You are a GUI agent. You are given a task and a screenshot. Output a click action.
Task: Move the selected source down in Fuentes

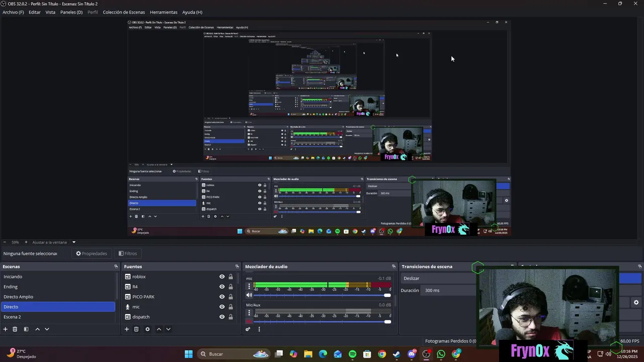(169, 329)
